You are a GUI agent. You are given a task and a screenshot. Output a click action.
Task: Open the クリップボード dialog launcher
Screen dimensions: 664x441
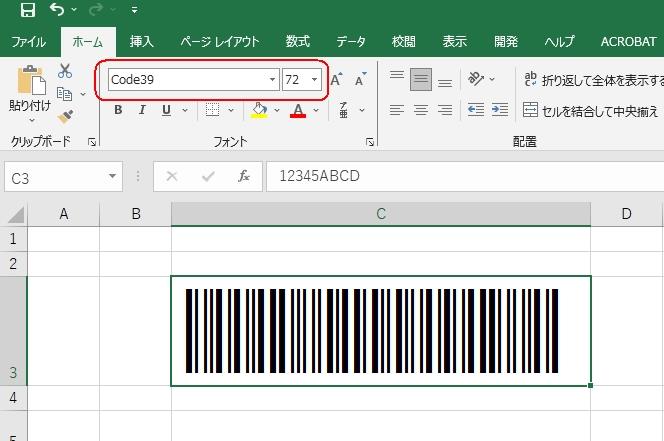tap(92, 142)
